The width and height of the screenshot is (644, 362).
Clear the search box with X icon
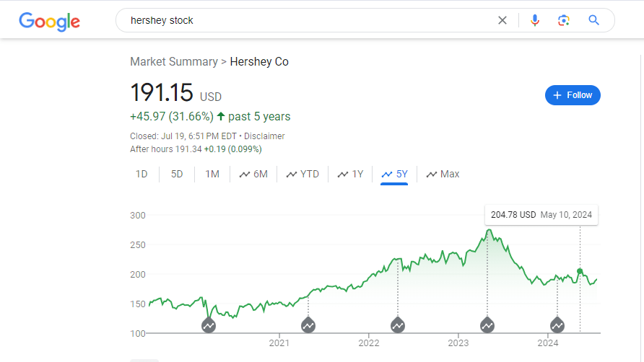(x=502, y=20)
